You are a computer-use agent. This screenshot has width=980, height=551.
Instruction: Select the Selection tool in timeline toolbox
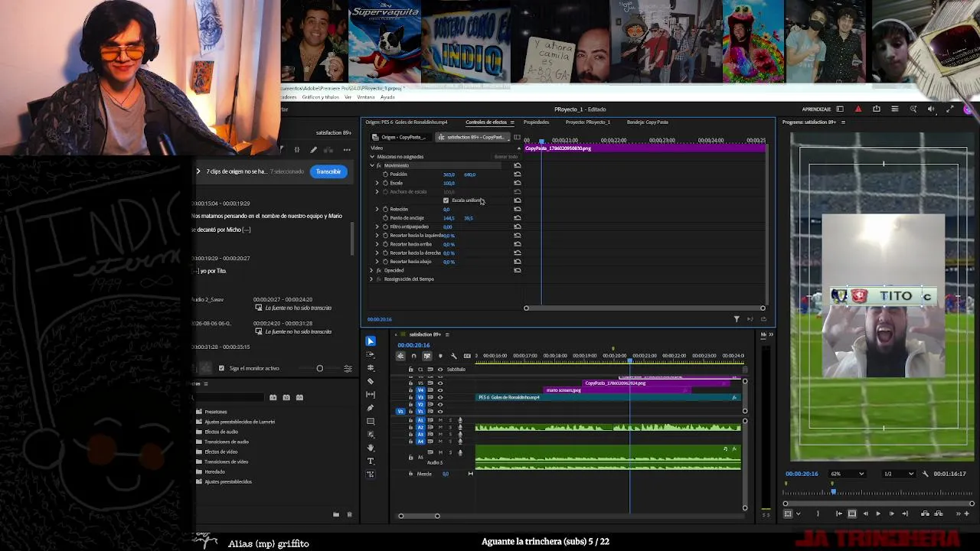[x=371, y=341]
